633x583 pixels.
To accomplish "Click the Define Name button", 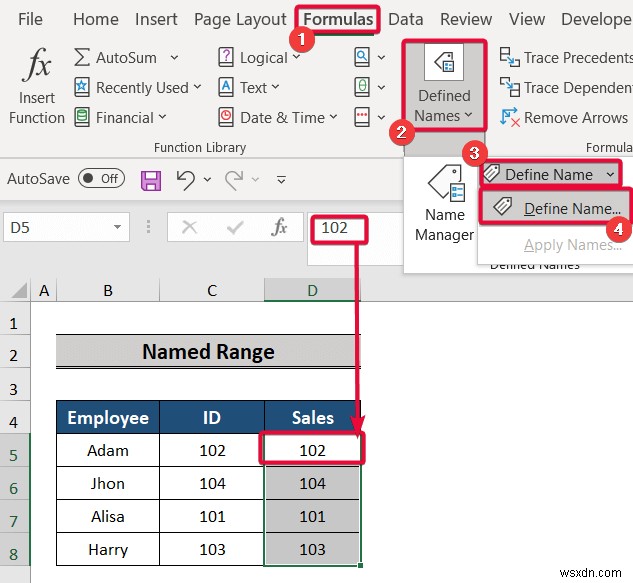I will tap(543, 174).
